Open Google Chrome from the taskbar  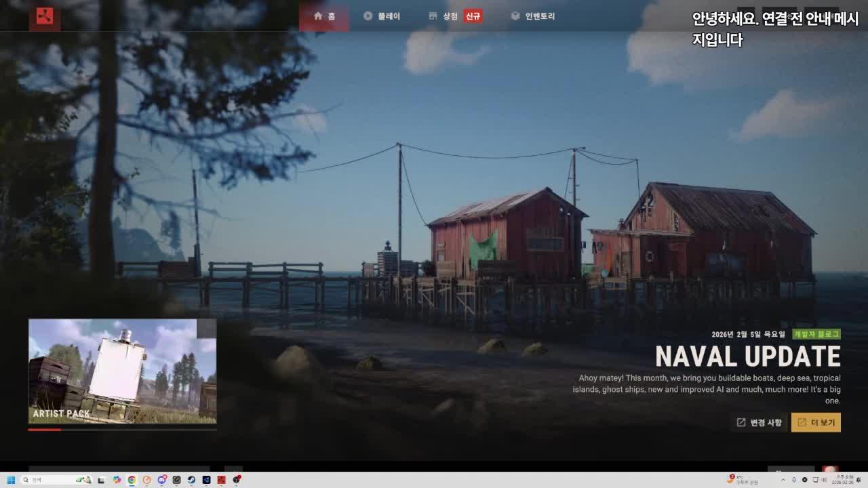[132, 480]
